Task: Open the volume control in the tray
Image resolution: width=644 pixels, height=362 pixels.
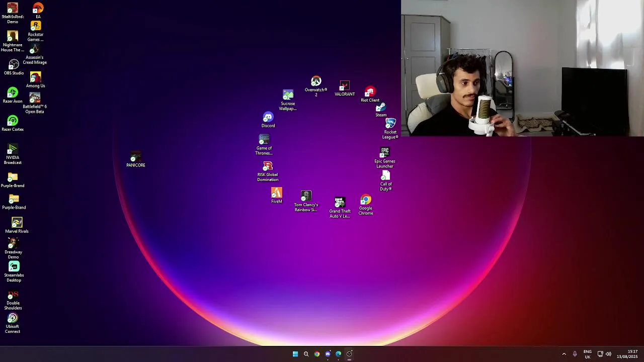Action: (x=608, y=354)
